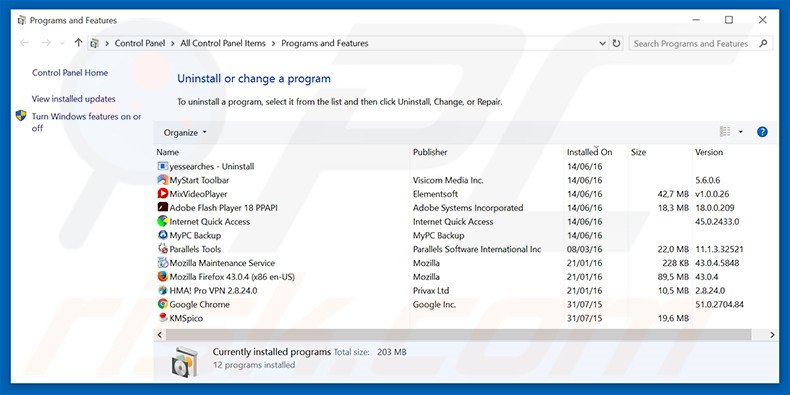Click the Windows features shield icon

tap(21, 116)
